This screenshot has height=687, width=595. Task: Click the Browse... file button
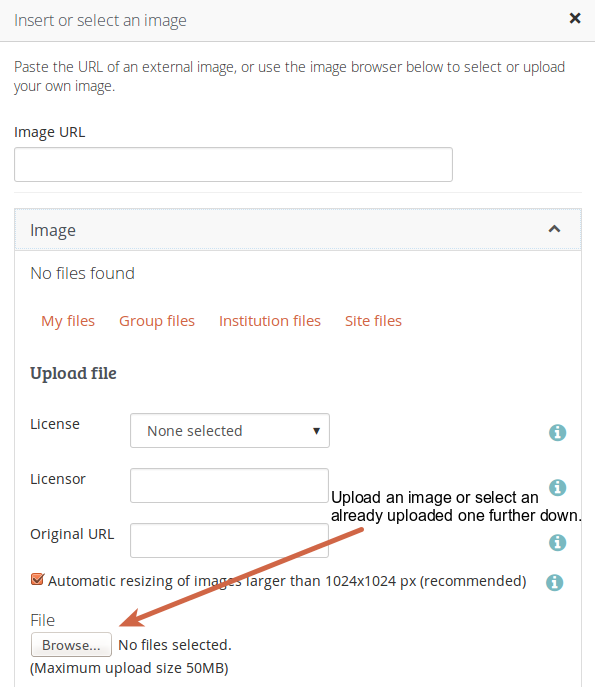coord(71,645)
